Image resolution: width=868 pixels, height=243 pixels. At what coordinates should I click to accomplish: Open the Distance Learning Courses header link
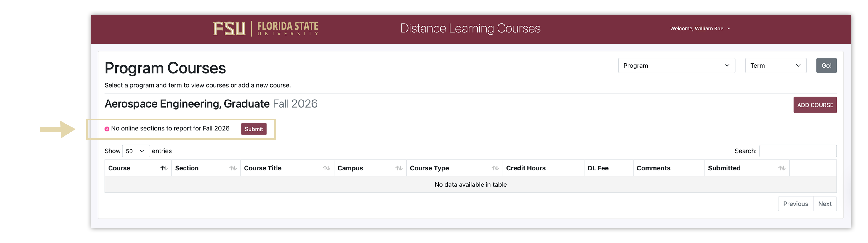click(x=470, y=28)
